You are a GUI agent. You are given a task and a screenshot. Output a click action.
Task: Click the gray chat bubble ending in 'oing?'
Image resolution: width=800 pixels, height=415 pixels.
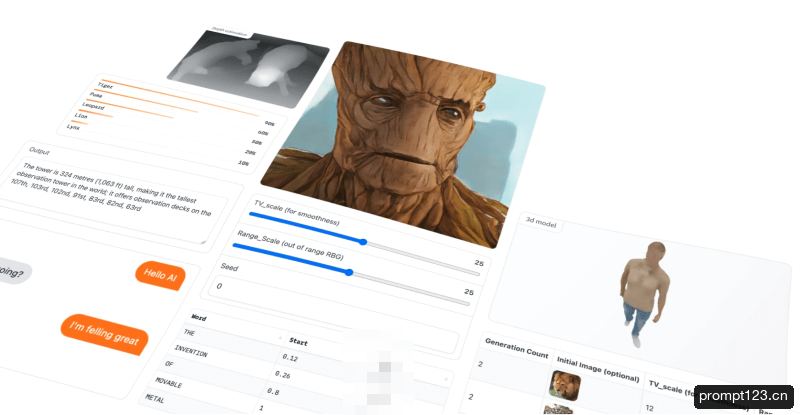[x=13, y=271]
